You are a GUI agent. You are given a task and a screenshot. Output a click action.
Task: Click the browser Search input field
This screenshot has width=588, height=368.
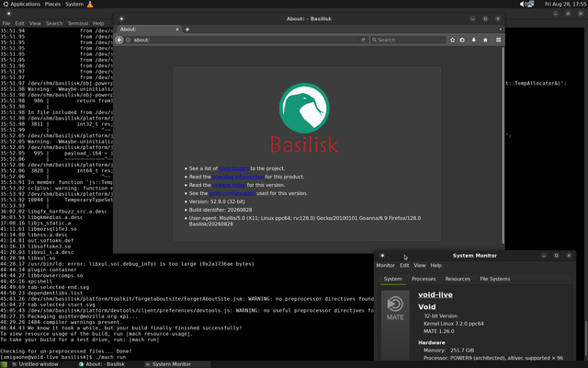408,40
